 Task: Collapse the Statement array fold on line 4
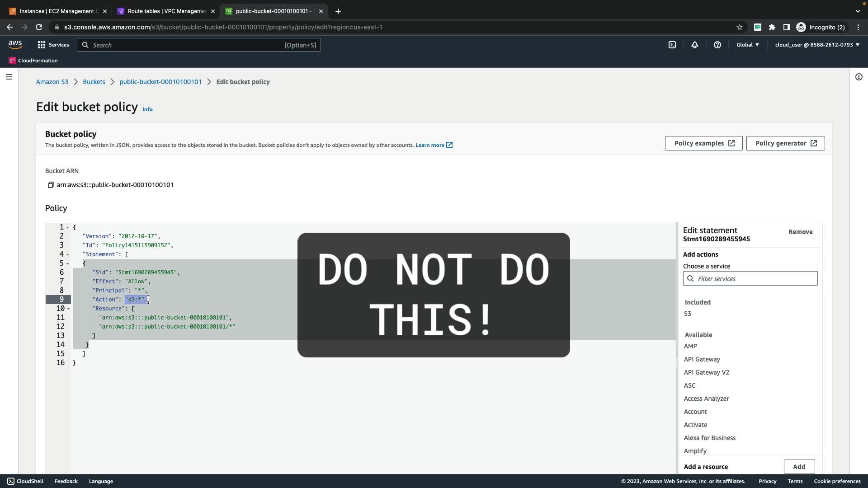[x=68, y=254]
